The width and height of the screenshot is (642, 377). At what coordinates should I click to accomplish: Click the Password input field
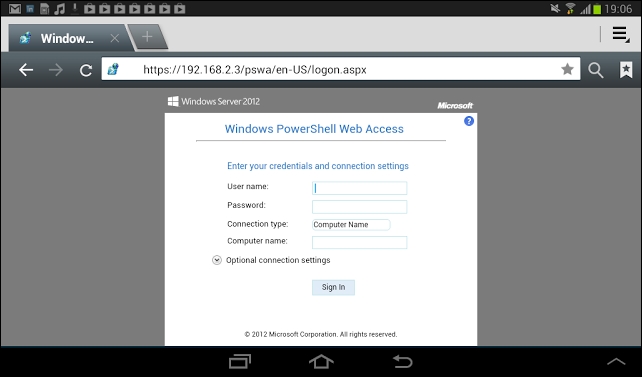359,207
